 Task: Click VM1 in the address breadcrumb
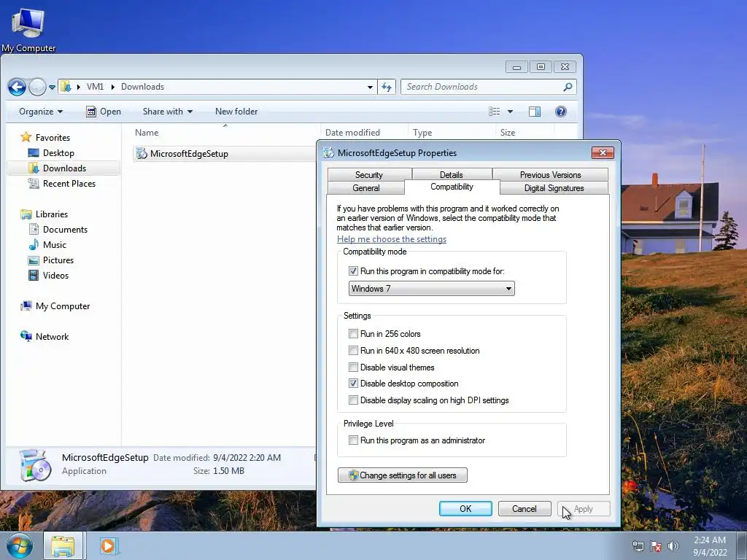pyautogui.click(x=95, y=87)
